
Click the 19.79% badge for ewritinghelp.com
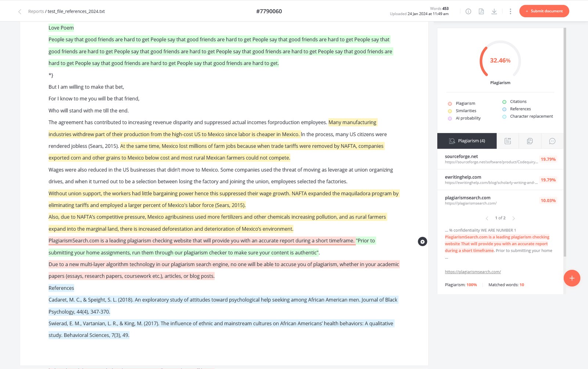point(548,180)
